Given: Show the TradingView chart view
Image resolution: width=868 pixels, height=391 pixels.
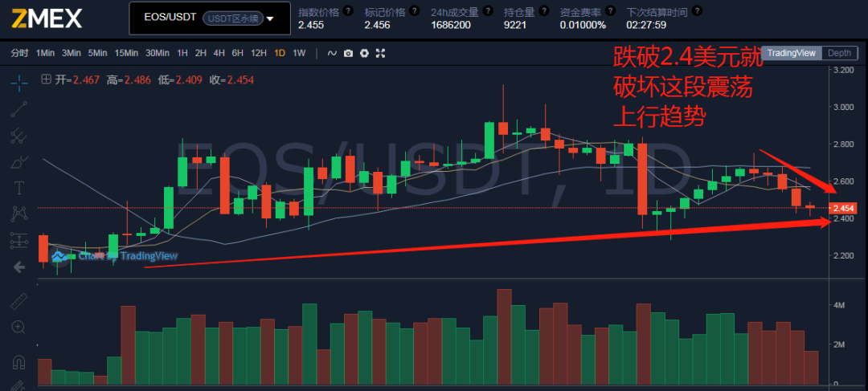Looking at the screenshot, I should coord(792,53).
